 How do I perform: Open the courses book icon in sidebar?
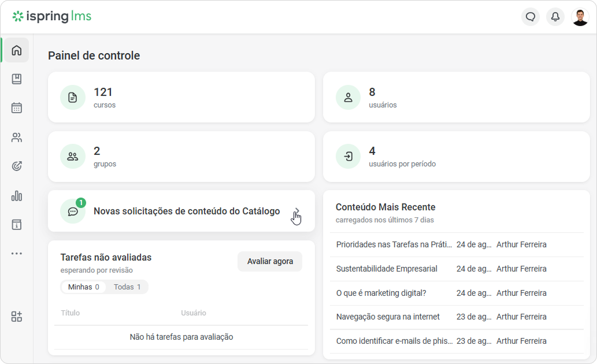tap(16, 79)
